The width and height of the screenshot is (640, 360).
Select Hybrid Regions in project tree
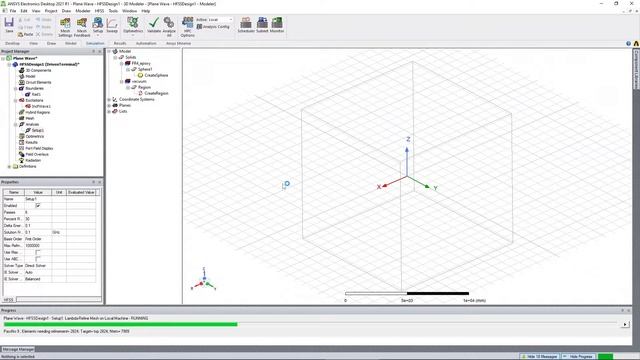(34, 112)
